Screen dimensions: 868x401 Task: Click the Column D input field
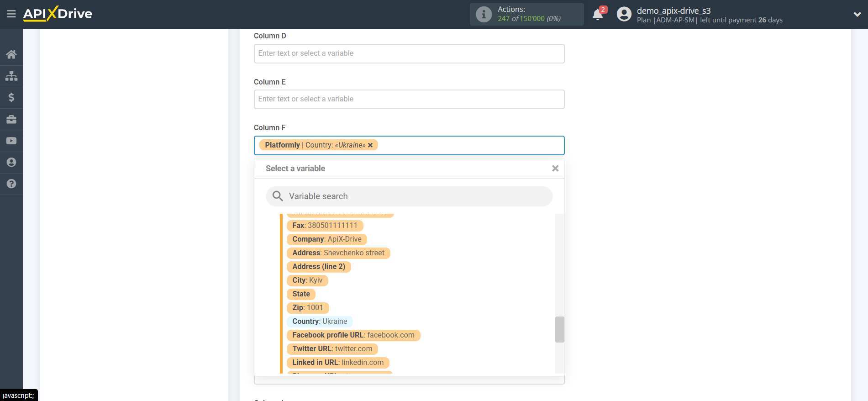pyautogui.click(x=409, y=53)
